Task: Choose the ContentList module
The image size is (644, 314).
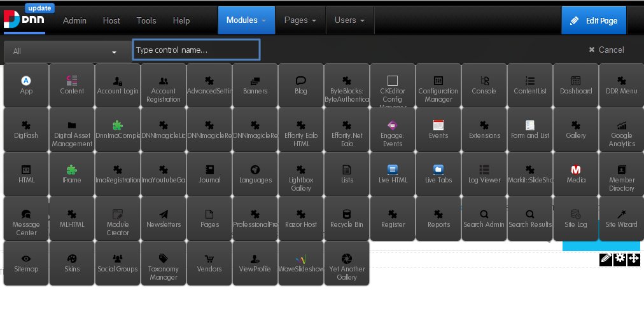Action: point(530,85)
